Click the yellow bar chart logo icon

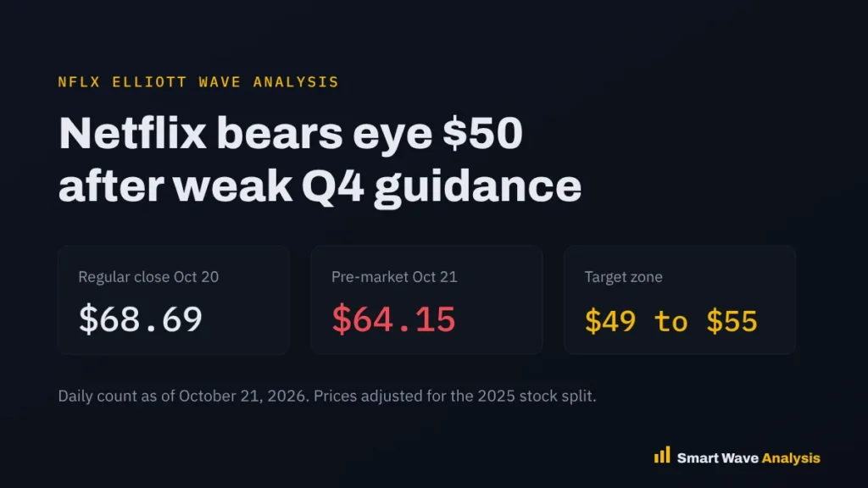click(x=661, y=455)
